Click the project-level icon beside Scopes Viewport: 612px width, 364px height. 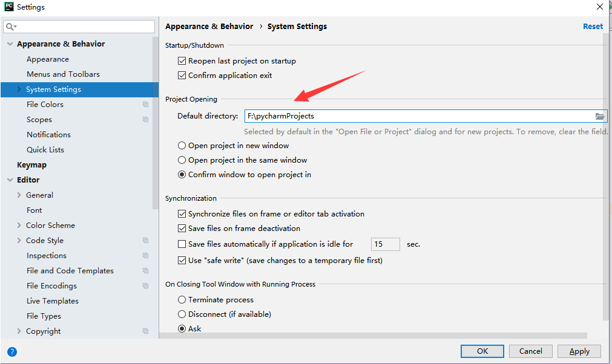coord(145,120)
